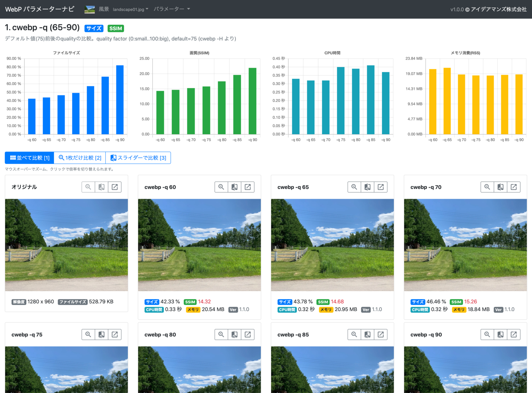This screenshot has width=532, height=393.
Task: Click the オリジナル landscape photo
Action: [66, 245]
